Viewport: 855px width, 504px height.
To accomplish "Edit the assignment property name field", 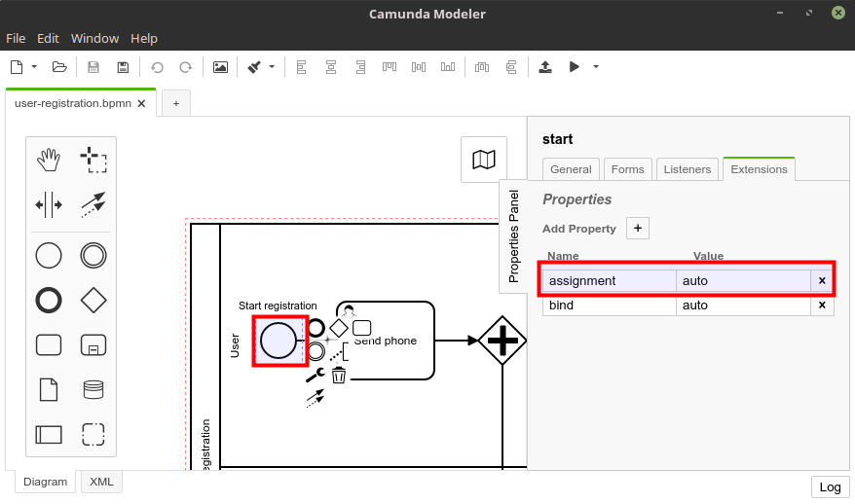I will pos(610,280).
